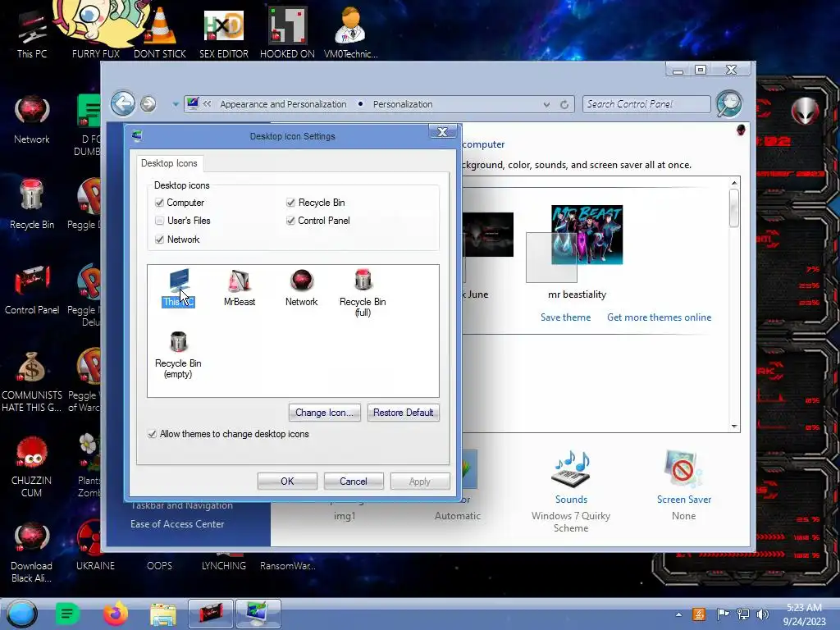Click the Apply button
This screenshot has width=840, height=630.
click(x=420, y=481)
